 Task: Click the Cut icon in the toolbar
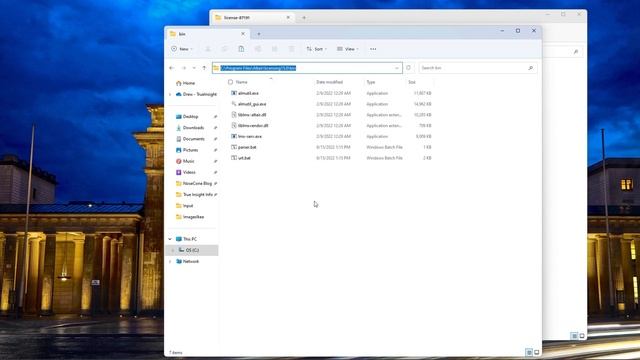pos(208,49)
